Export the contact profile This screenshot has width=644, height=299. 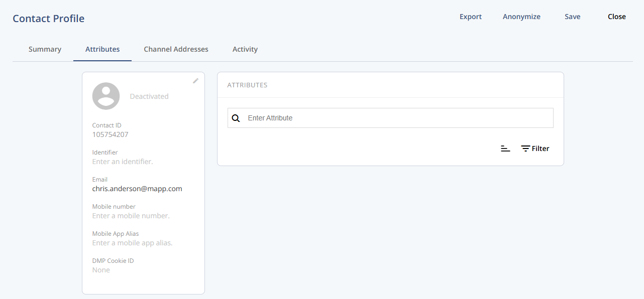pos(471,17)
